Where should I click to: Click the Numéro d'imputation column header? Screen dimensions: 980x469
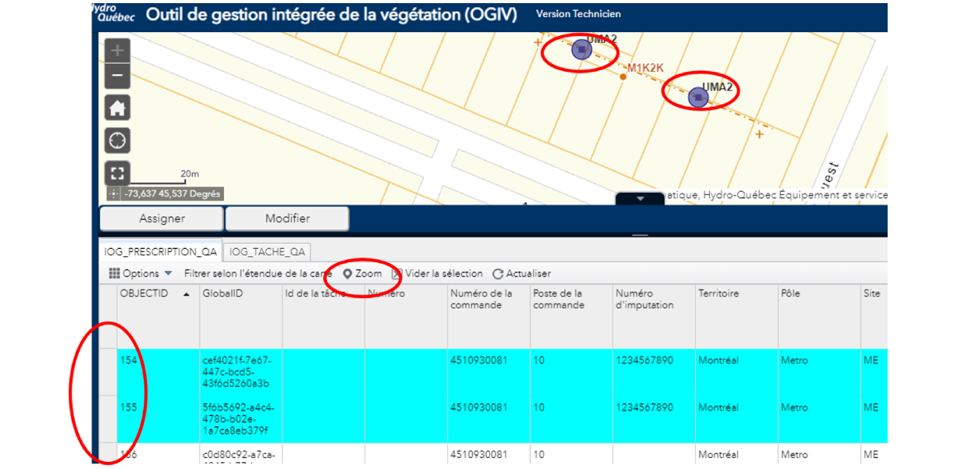[x=654, y=316]
